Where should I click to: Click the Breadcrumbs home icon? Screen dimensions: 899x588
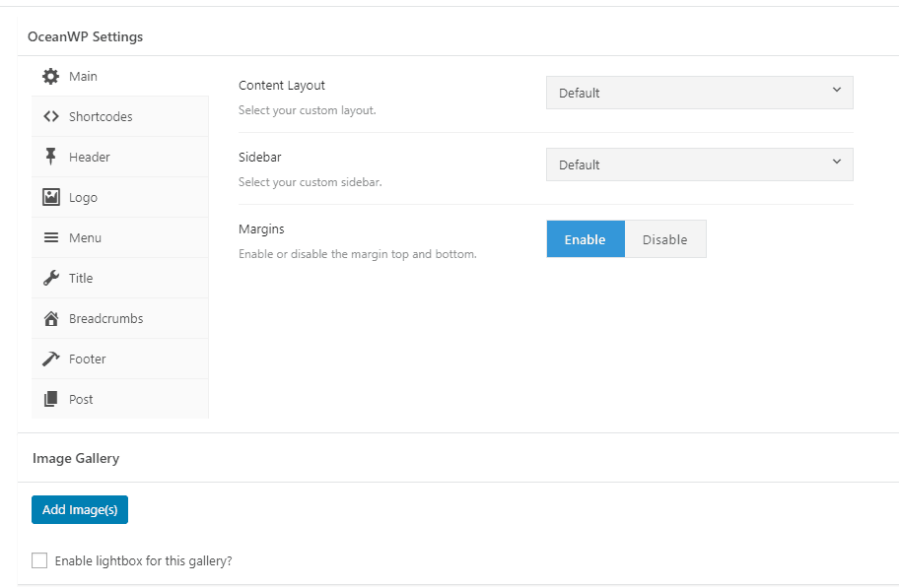click(51, 318)
